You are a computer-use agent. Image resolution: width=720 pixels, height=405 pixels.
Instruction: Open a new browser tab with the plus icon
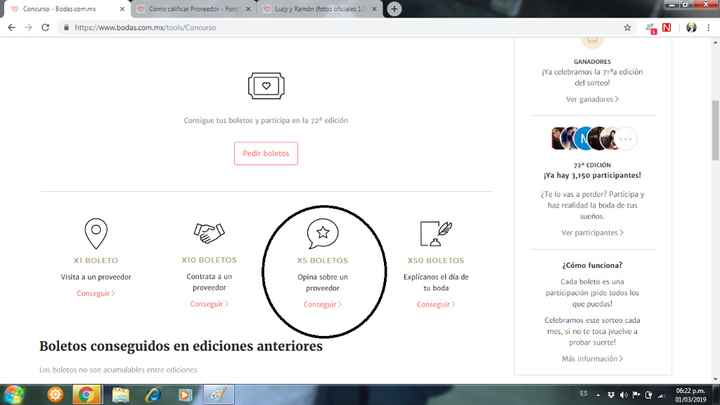[394, 9]
